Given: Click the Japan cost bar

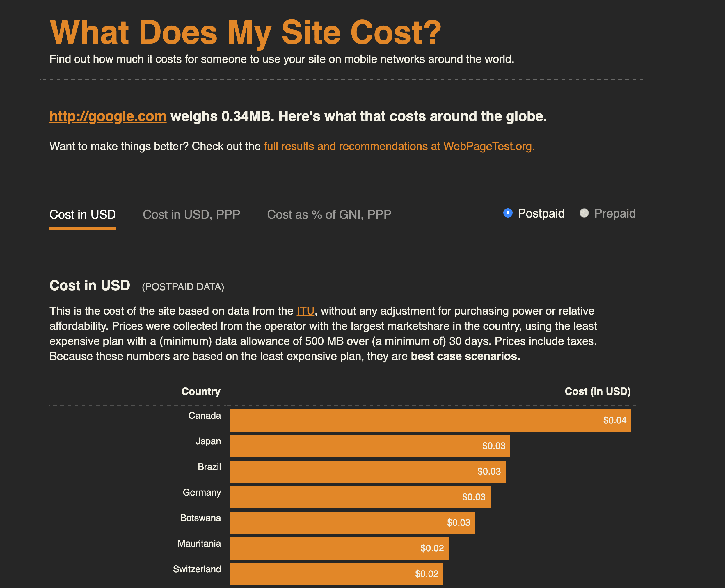Looking at the screenshot, I should click(x=370, y=446).
